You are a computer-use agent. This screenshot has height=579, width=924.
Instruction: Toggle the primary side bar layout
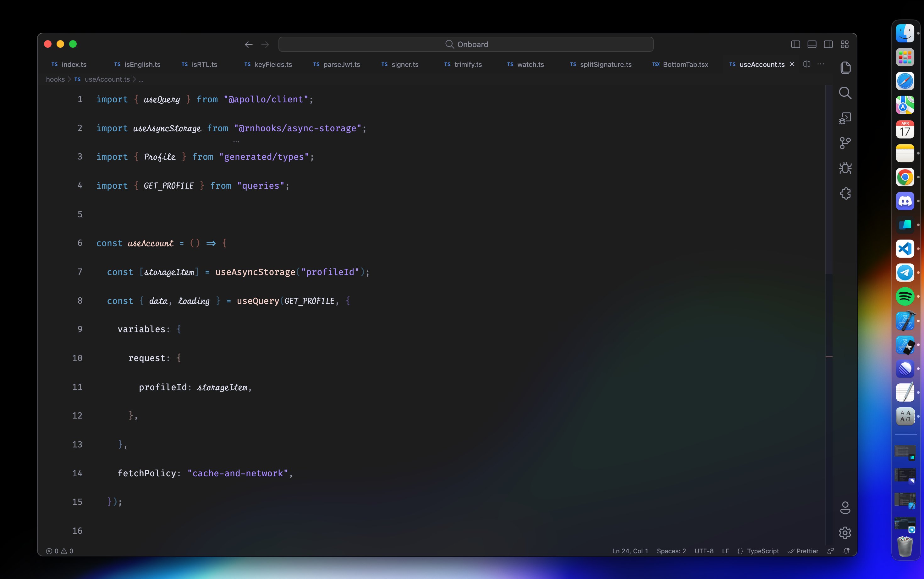coord(795,44)
